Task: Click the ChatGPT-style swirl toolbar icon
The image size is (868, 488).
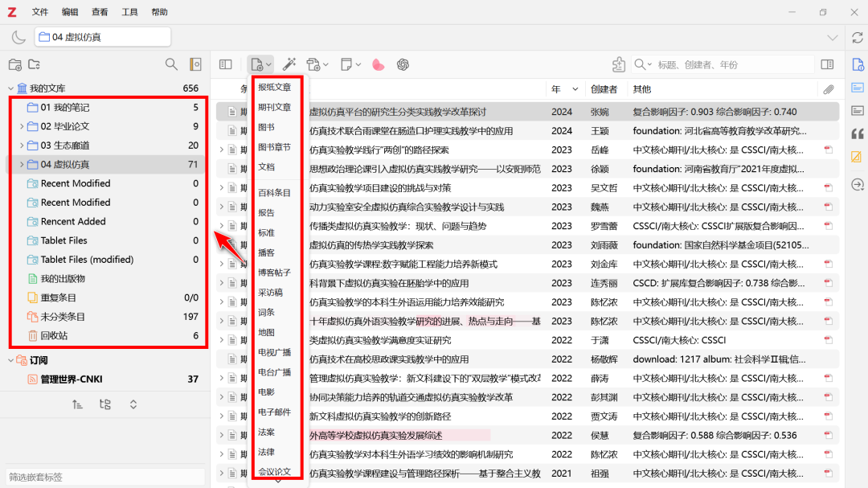Action: (403, 64)
